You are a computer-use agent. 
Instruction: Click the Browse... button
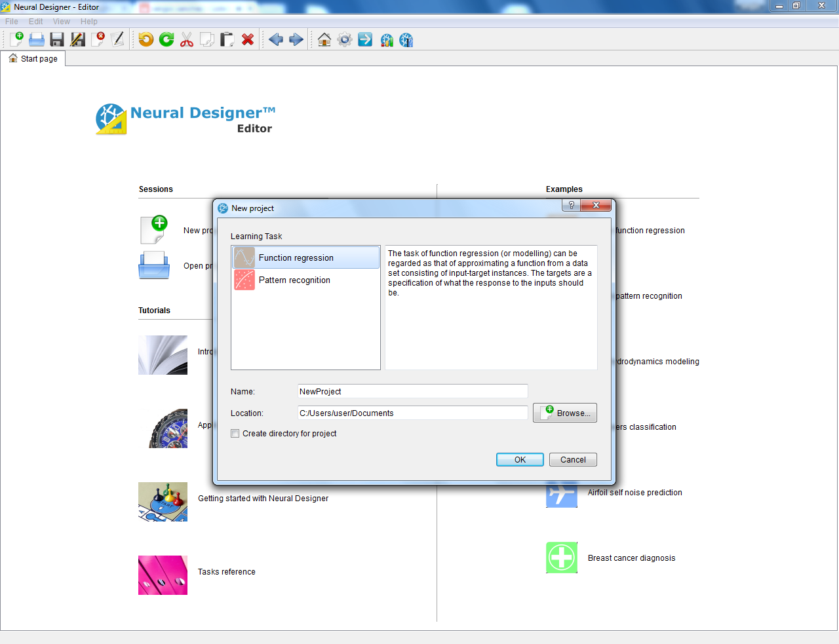[x=565, y=413]
